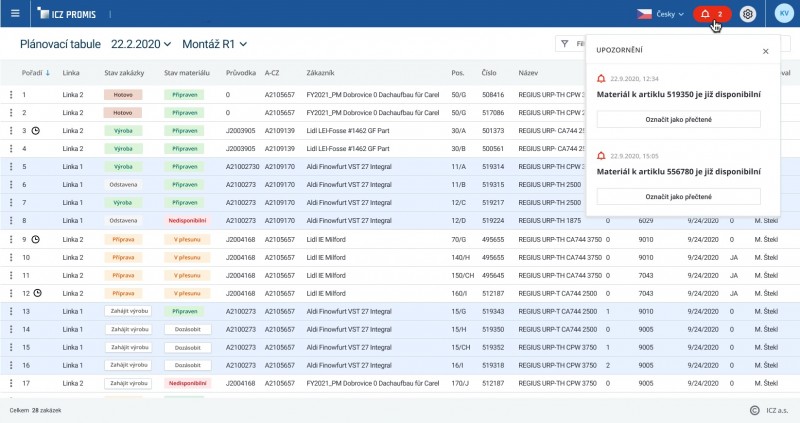Open the KV user avatar menu
800x423 pixels.
(x=783, y=14)
